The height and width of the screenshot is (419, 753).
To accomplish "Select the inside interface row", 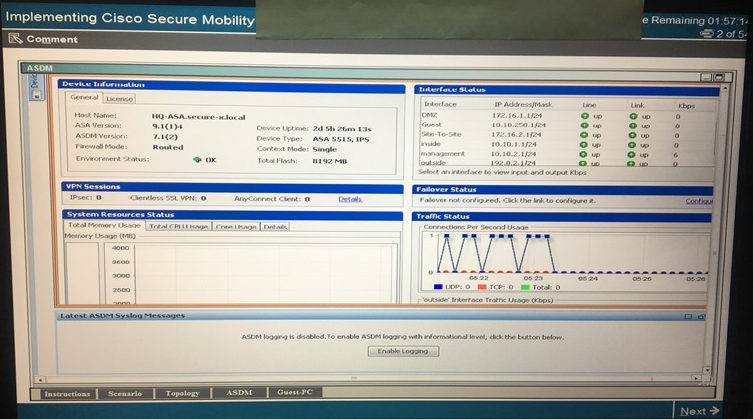I will pos(567,145).
